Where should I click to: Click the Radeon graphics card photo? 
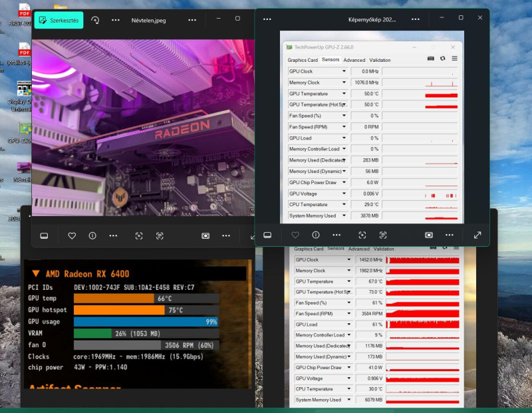[x=143, y=128]
